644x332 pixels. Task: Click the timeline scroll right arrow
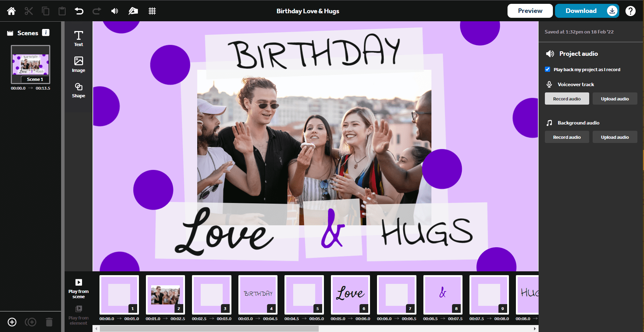click(x=535, y=329)
